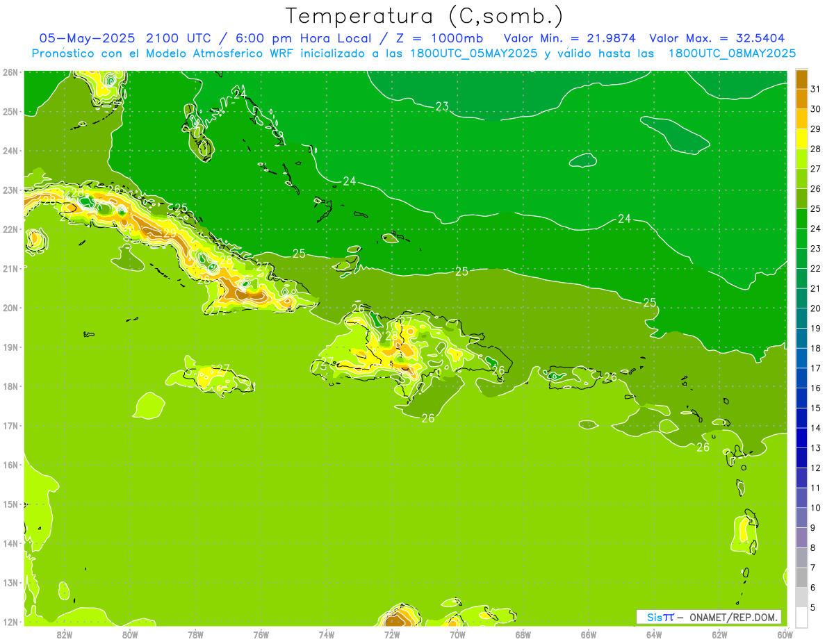Select the 'Valor Max. = 32.5404' readout
Viewport: 834px width, 644px height.
[x=717, y=38]
